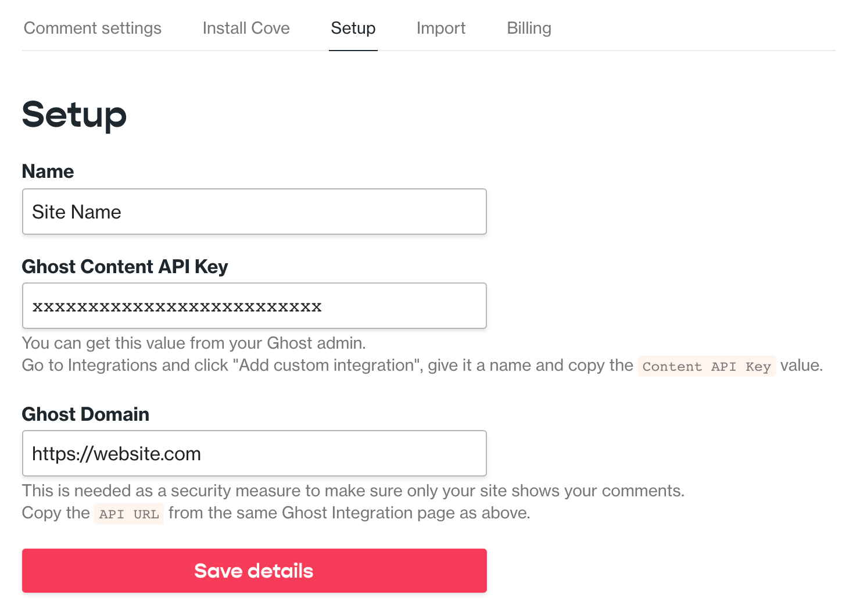Image resolution: width=860 pixels, height=616 pixels.
Task: Click the security measure explanation text
Action: point(353,491)
